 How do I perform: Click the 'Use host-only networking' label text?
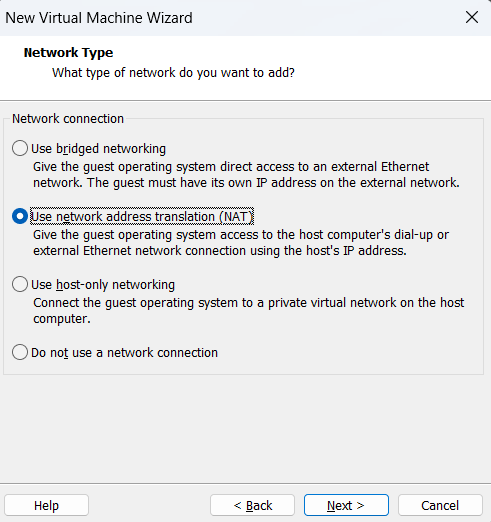(103, 285)
